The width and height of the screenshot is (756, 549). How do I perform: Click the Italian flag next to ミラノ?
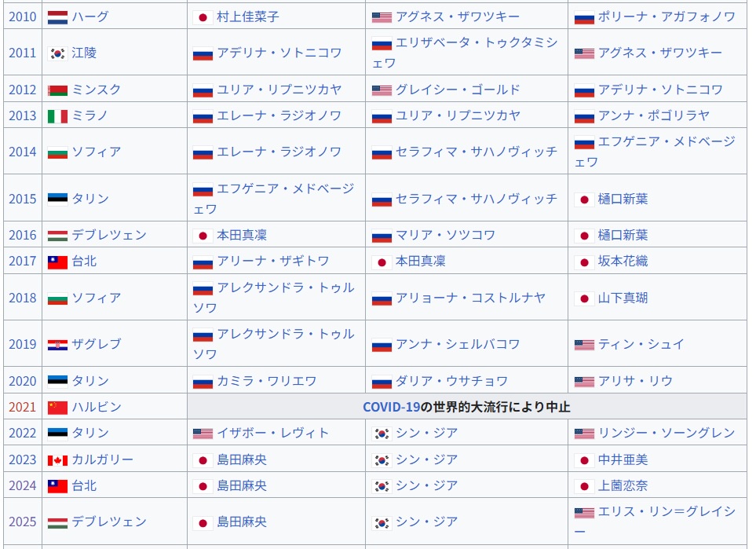57,116
